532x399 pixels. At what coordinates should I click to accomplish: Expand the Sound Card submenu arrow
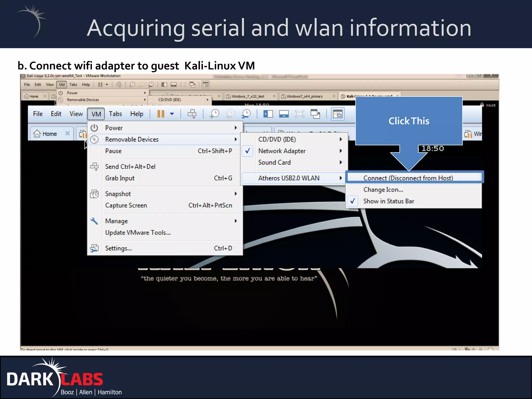coord(341,163)
